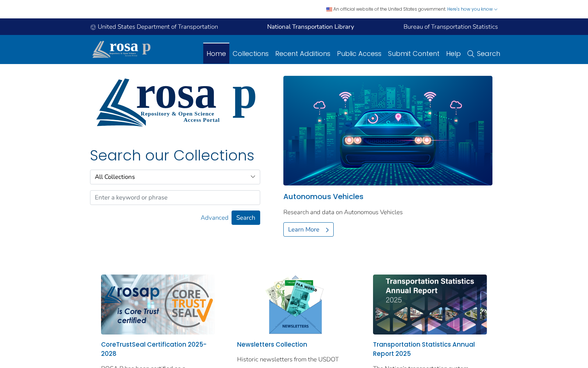588x368 pixels.
Task: Focus the keyword or phrase search field
Action: click(x=175, y=198)
